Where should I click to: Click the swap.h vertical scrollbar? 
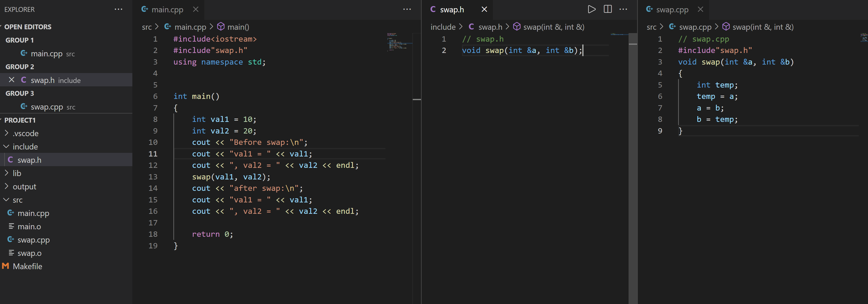(x=633, y=168)
